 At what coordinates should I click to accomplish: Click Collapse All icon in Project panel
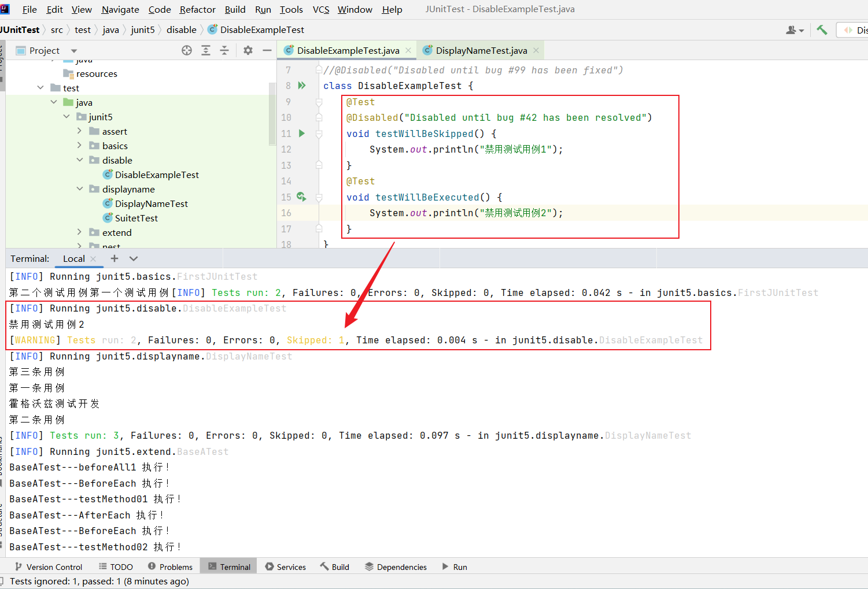[224, 50]
